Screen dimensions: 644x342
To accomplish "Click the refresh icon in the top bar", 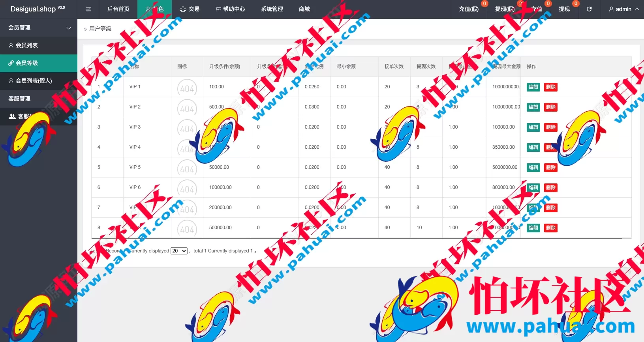I will [589, 9].
